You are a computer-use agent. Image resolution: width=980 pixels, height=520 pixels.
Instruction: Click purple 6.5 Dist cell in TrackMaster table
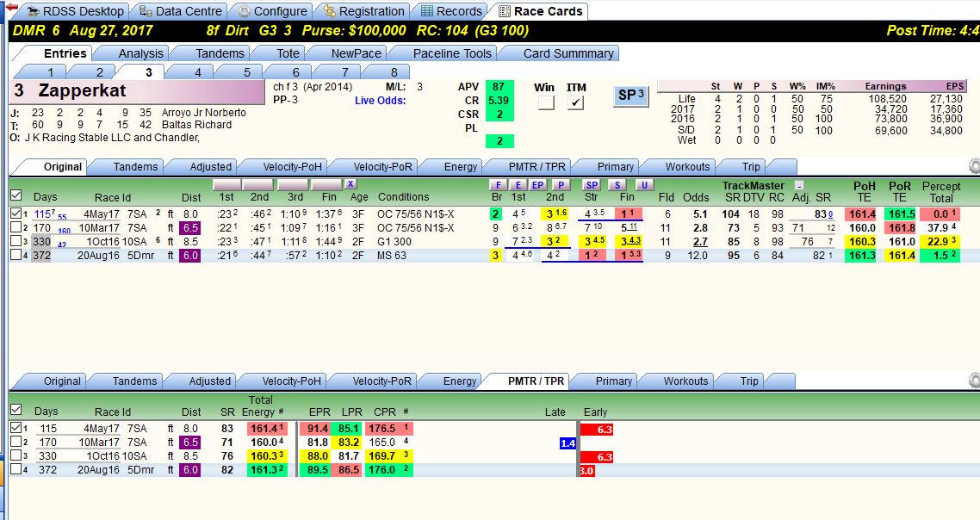click(190, 228)
